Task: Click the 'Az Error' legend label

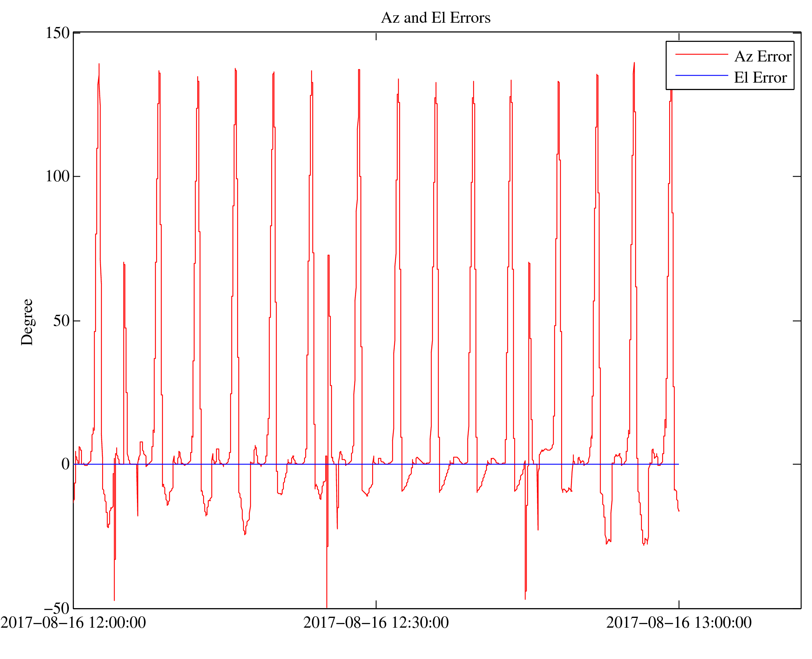Action: pos(763,57)
